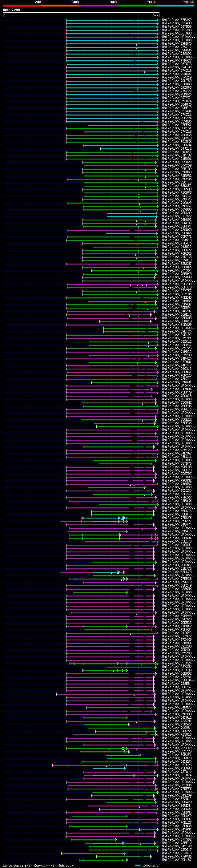Image resolution: width=197 pixels, height=868 pixels.
Task: Select UniRef100_Q39892 entry
Action: click(177, 54)
